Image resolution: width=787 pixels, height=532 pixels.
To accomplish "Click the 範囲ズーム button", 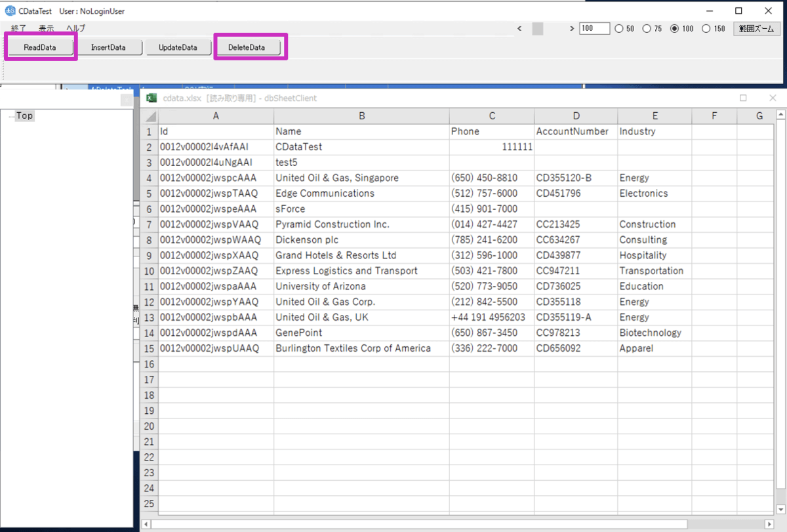I will [x=756, y=29].
